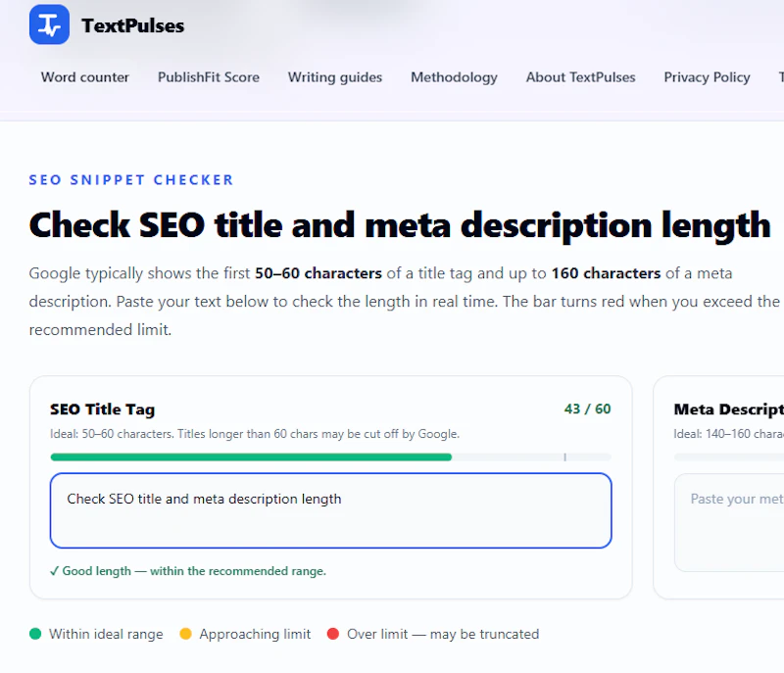Image resolution: width=784 pixels, height=673 pixels.
Task: Click the red Over limit dot
Action: (x=333, y=634)
